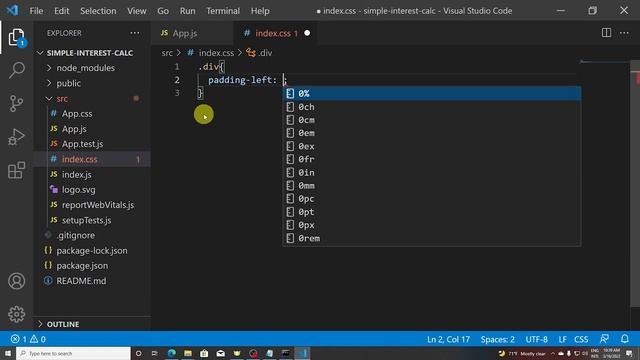
Task: Open the Run and Debug view
Action: point(16,137)
